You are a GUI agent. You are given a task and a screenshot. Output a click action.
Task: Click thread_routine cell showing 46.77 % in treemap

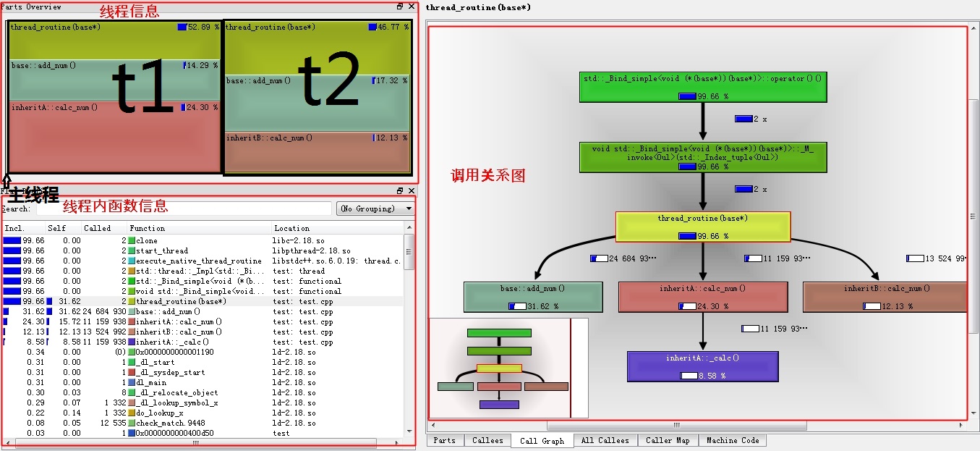tap(318, 48)
